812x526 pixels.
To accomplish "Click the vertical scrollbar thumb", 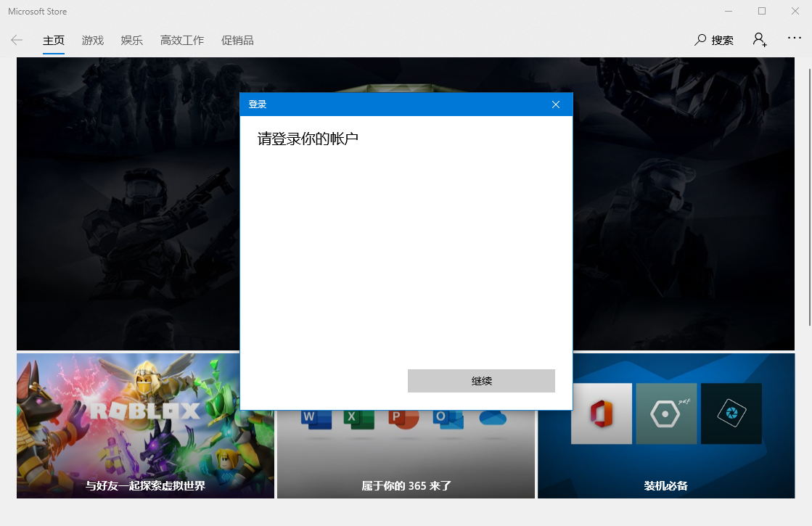I will pos(809,197).
